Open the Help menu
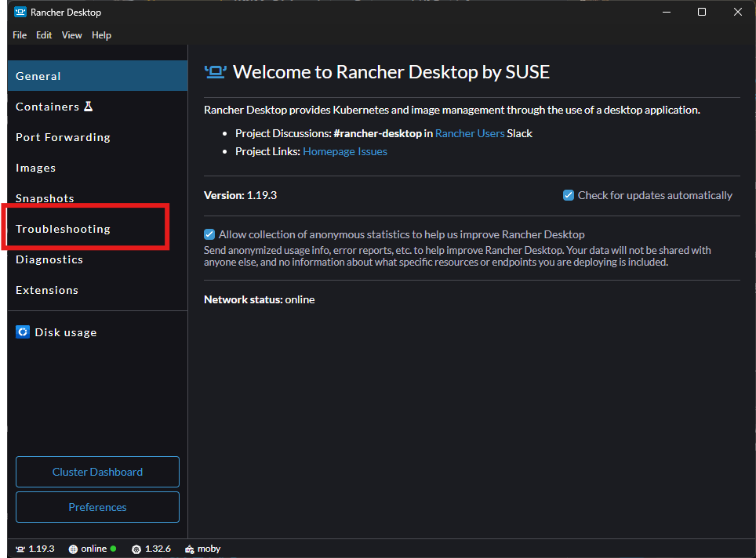Viewport: 756px width, 558px height. coord(101,35)
